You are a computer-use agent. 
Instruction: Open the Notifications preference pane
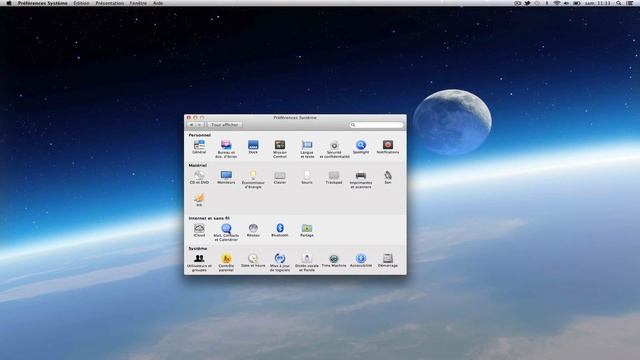(x=388, y=147)
